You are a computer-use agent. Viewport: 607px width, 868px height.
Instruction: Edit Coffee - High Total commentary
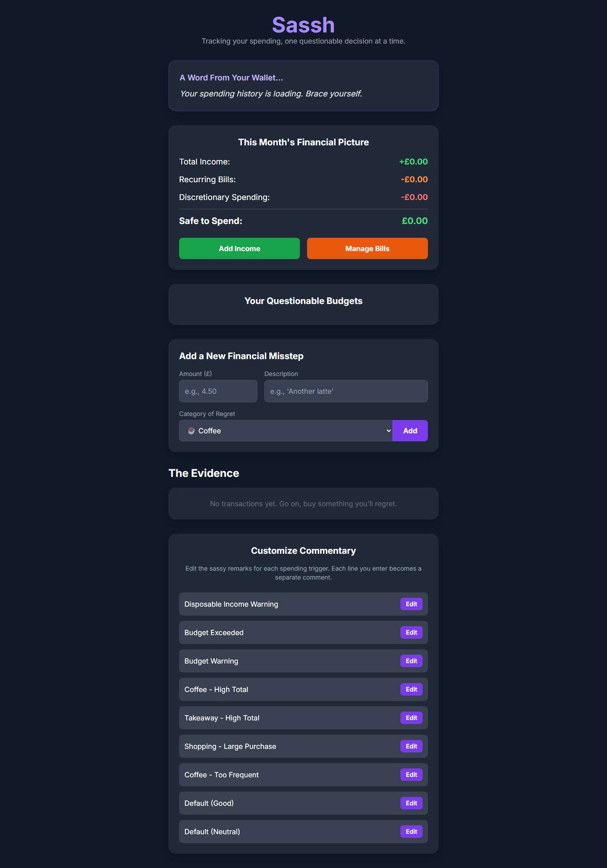click(411, 689)
